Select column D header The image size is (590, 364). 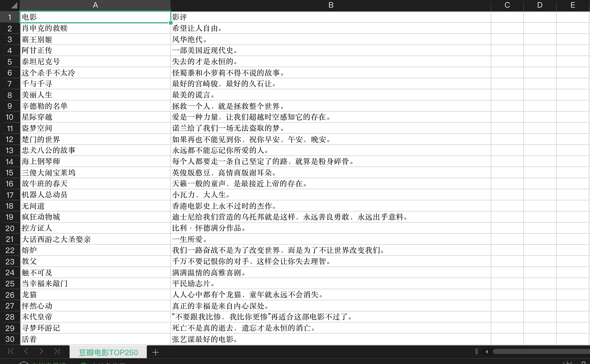coord(540,5)
